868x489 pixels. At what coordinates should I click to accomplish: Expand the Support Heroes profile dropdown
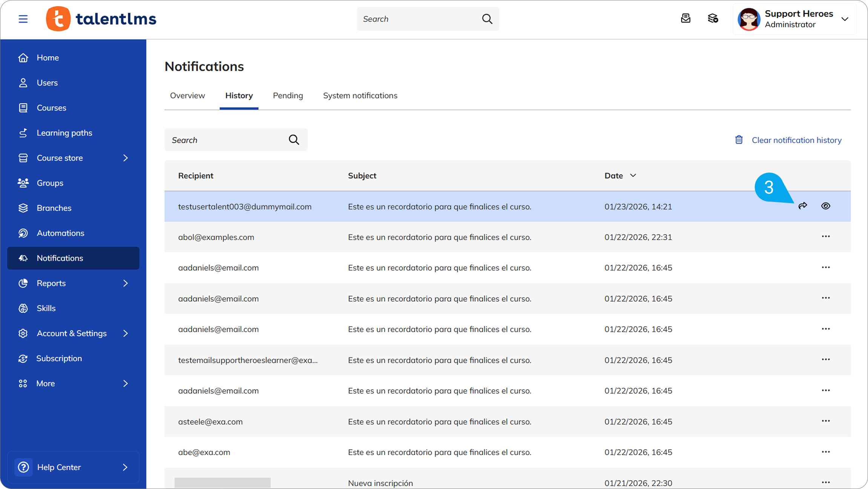[x=845, y=19]
